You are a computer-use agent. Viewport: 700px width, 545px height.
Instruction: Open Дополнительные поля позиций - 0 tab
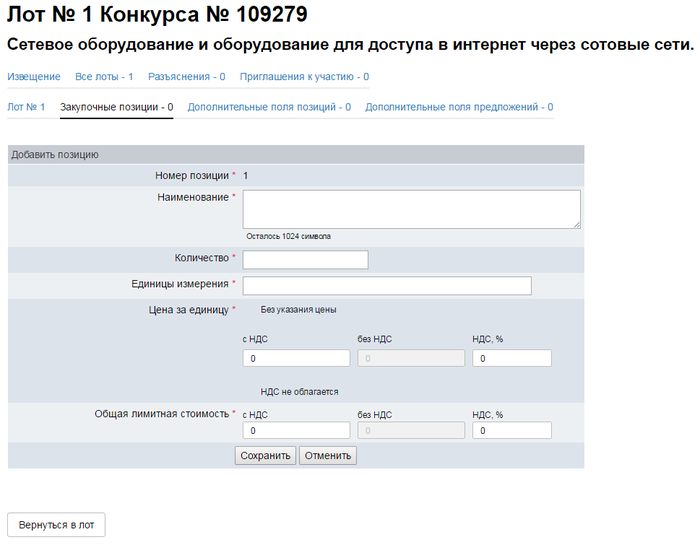(x=268, y=107)
